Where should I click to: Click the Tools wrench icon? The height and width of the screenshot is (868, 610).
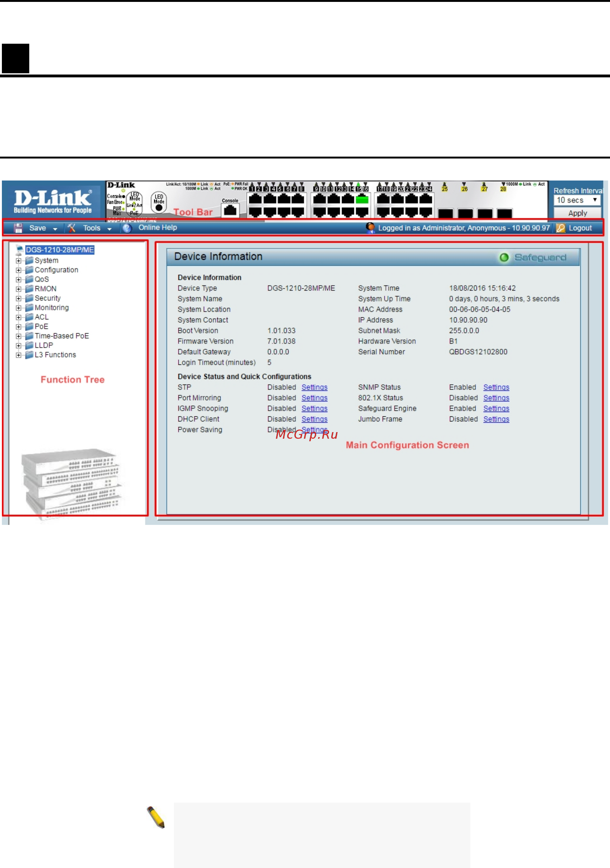[x=72, y=228]
